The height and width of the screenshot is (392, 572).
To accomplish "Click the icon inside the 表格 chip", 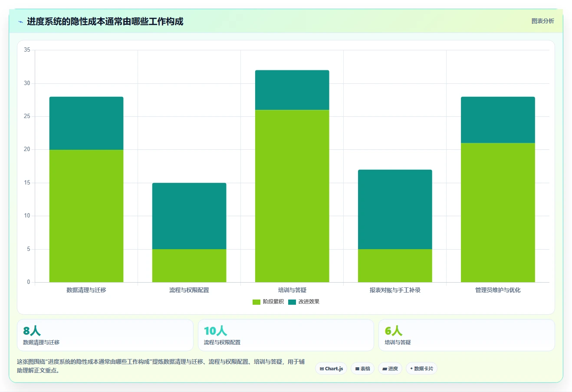I will click(x=357, y=369).
